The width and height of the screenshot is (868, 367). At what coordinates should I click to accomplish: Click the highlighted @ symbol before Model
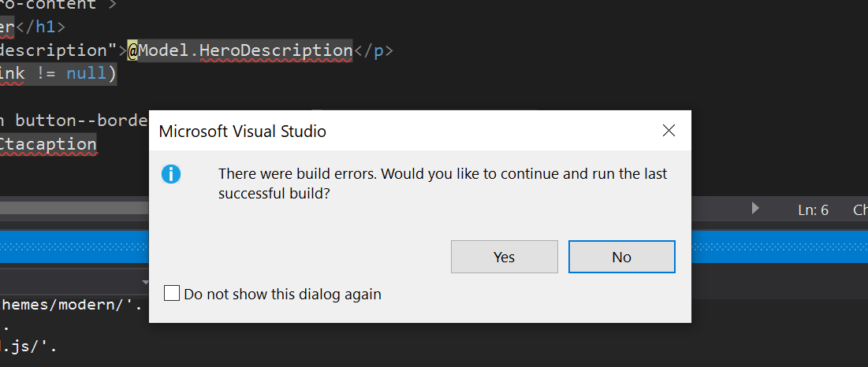point(133,50)
